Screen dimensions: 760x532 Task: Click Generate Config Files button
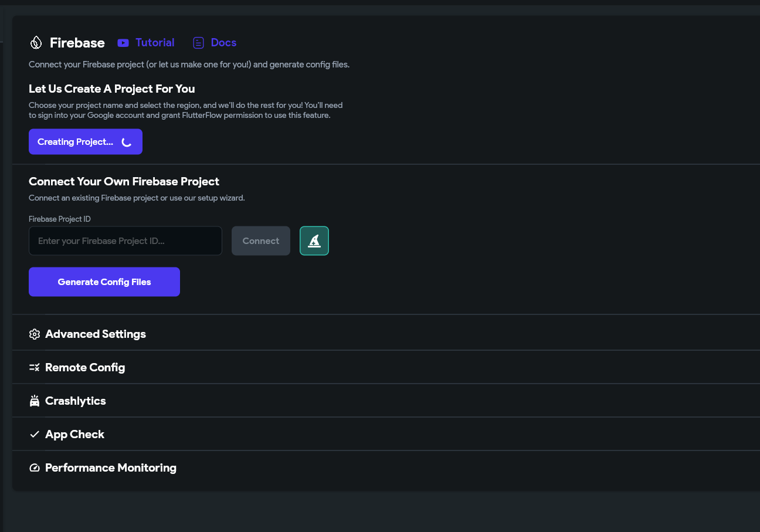click(x=104, y=282)
